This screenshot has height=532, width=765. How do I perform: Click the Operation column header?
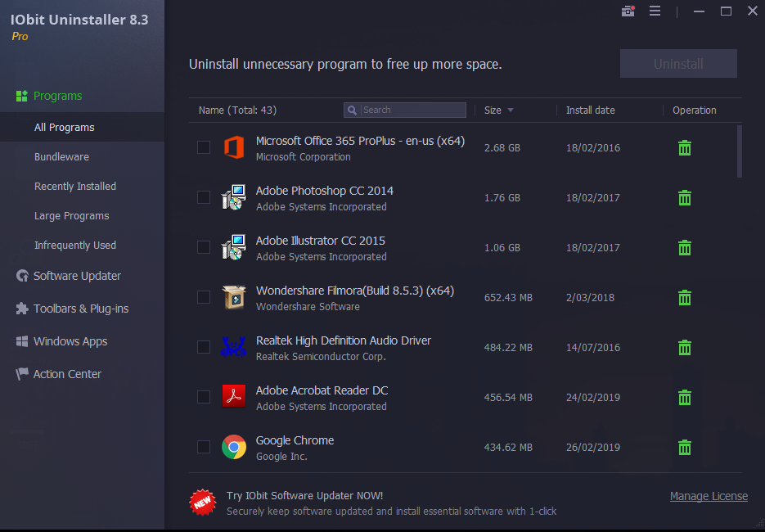tap(695, 110)
